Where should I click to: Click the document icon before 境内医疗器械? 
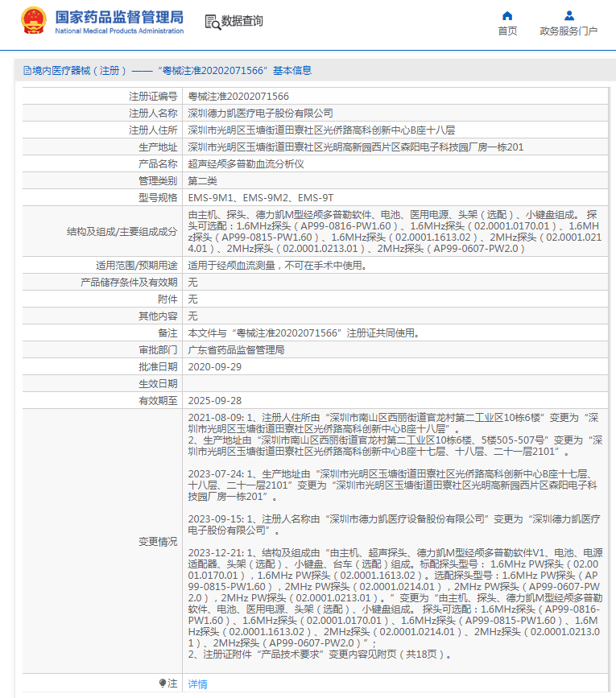point(27,71)
